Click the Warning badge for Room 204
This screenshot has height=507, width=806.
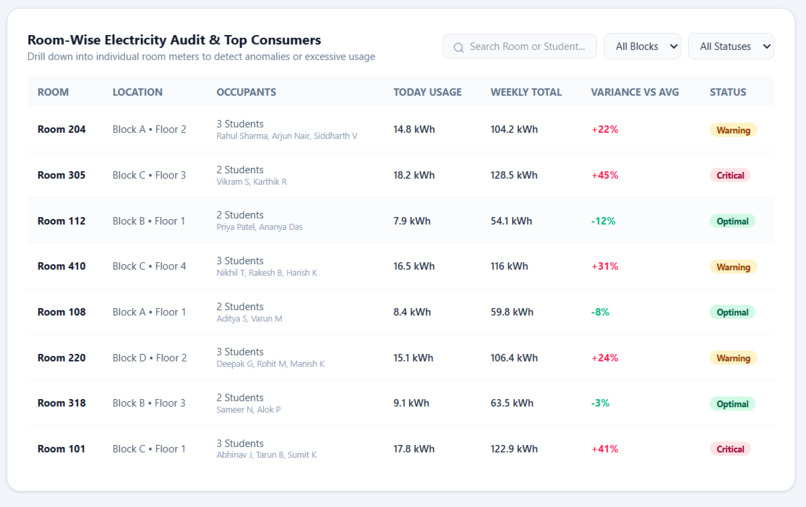click(733, 130)
